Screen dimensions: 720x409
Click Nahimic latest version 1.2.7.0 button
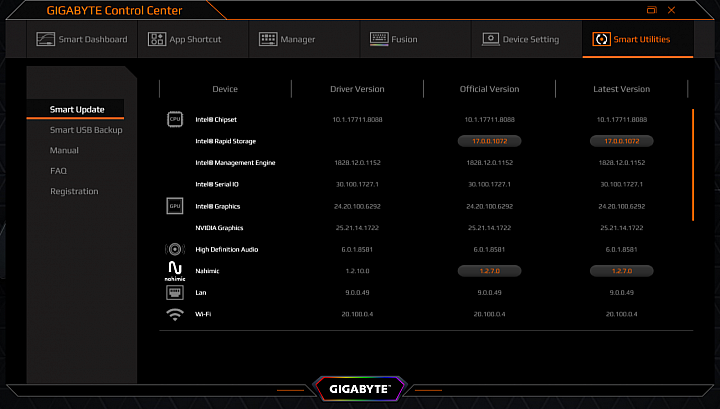pyautogui.click(x=622, y=271)
